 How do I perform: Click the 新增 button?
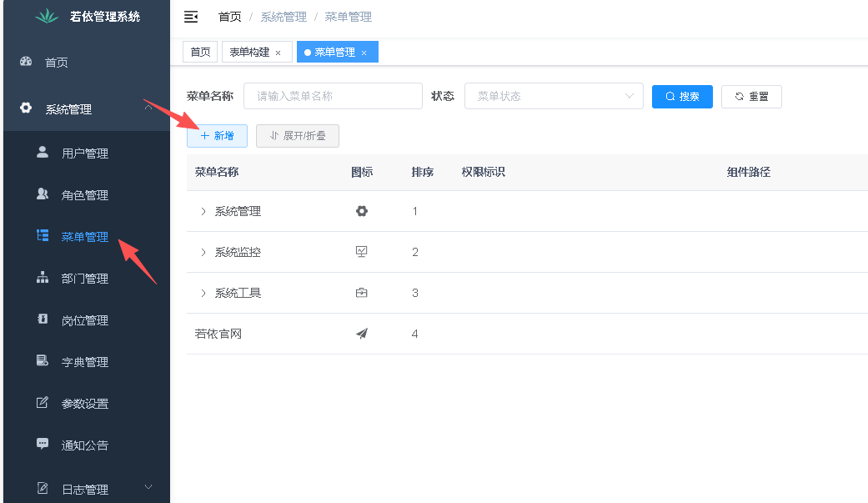pyautogui.click(x=217, y=136)
